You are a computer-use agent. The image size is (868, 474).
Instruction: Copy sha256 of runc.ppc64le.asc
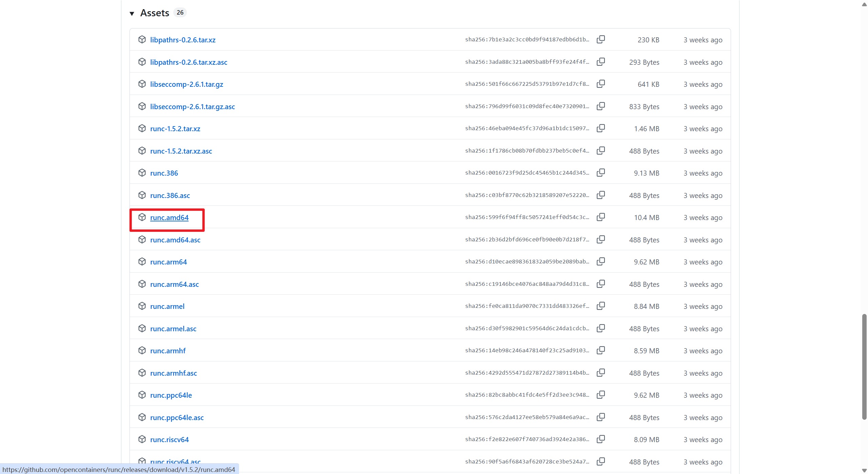pyautogui.click(x=600, y=417)
